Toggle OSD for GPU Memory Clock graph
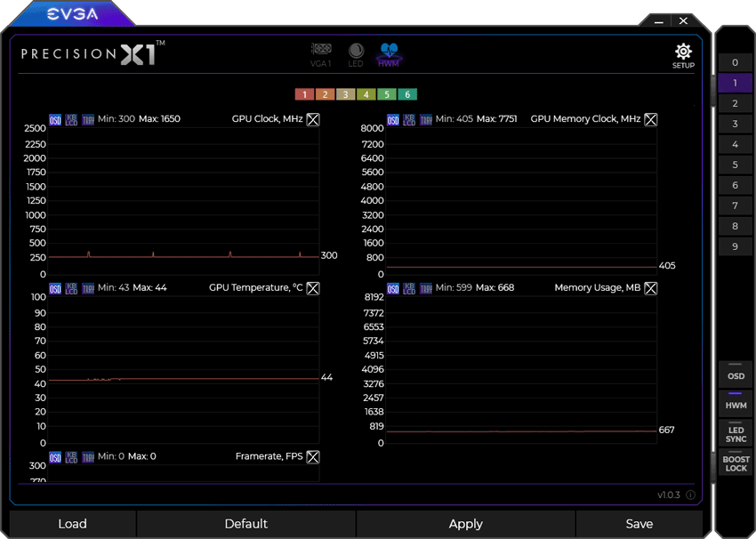Image resolution: width=756 pixels, height=539 pixels. click(x=393, y=119)
